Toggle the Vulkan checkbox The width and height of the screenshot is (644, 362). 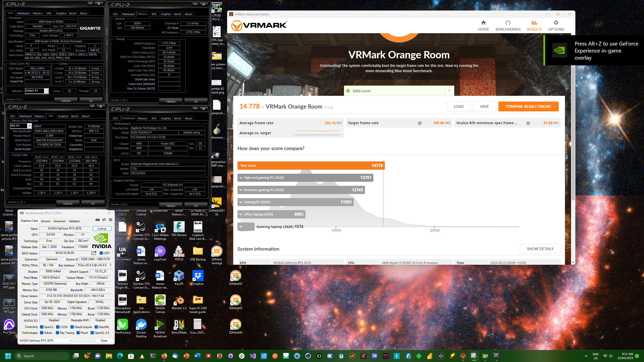pos(42,333)
